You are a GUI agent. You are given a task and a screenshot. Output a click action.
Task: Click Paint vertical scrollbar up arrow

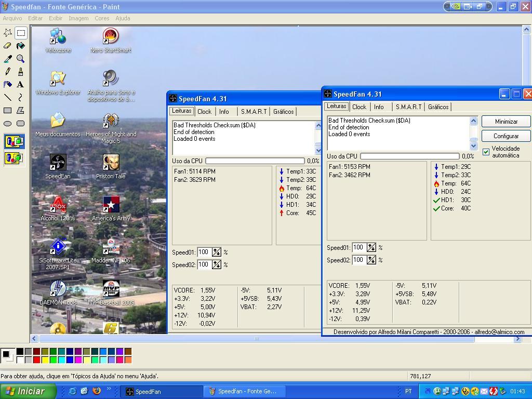(x=526, y=29)
